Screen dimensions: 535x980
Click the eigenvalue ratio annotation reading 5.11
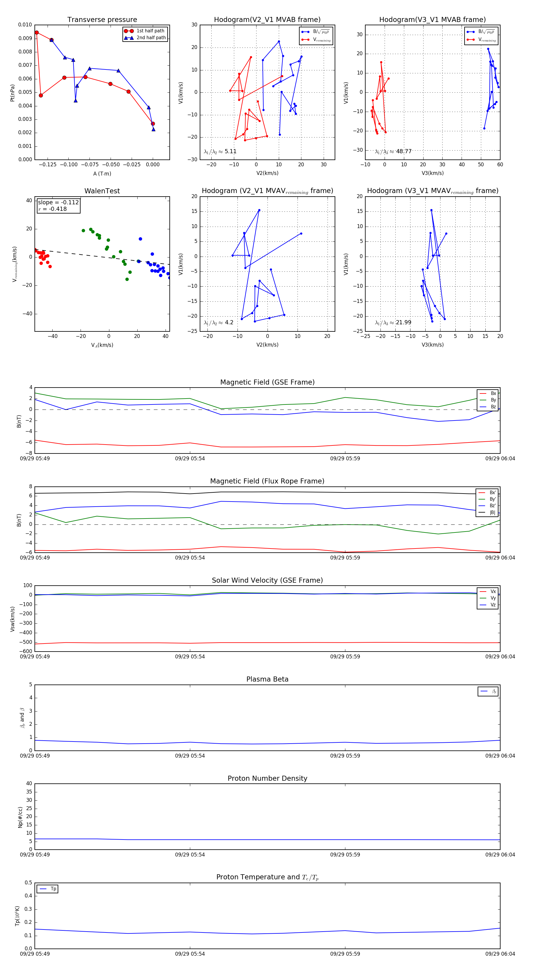(220, 151)
